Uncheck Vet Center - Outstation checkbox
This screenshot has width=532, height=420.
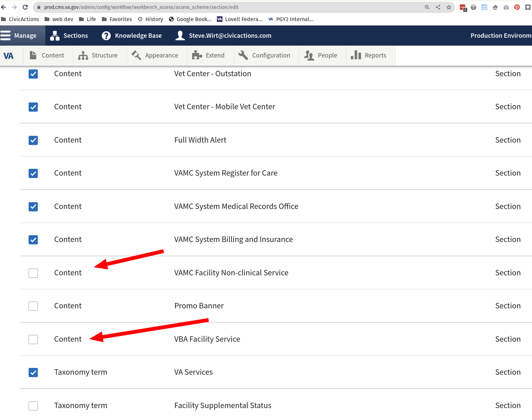33,74
